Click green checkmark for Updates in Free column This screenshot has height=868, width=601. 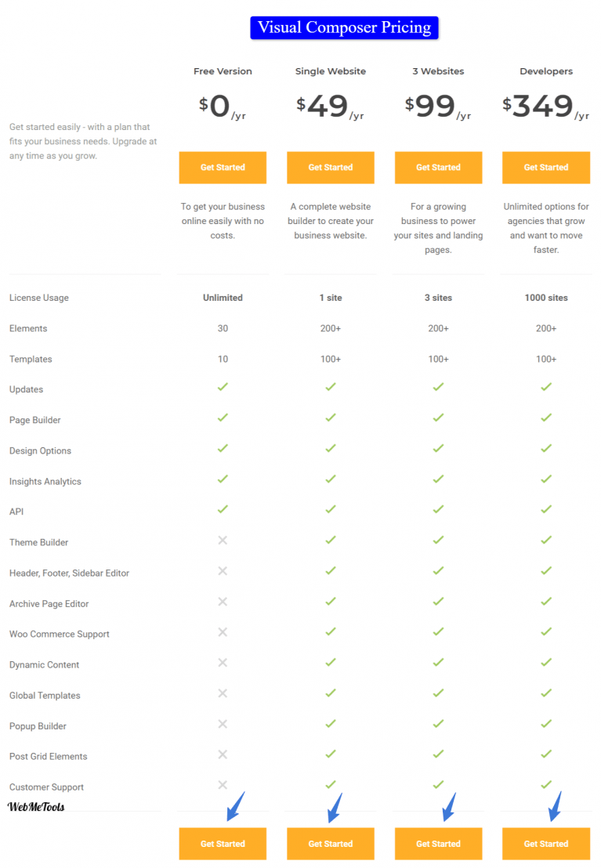223,387
